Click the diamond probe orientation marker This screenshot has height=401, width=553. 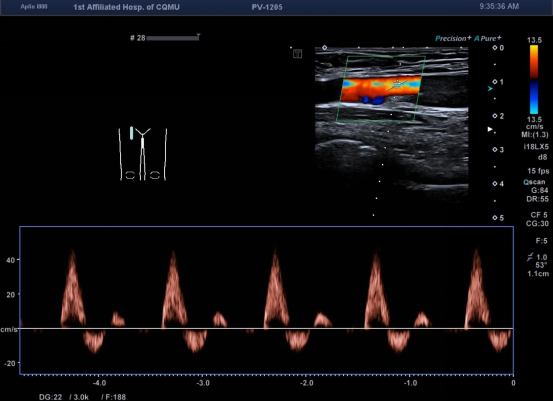point(324,48)
